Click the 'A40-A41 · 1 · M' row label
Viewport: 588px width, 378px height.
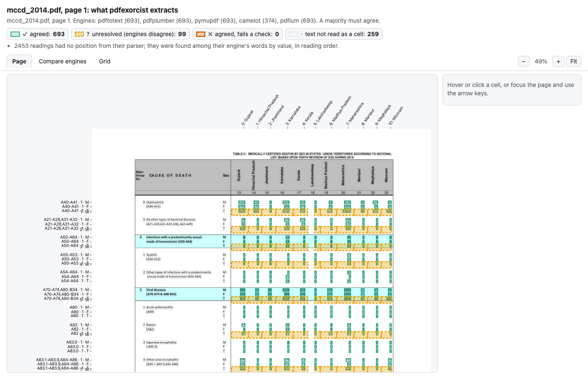75,202
